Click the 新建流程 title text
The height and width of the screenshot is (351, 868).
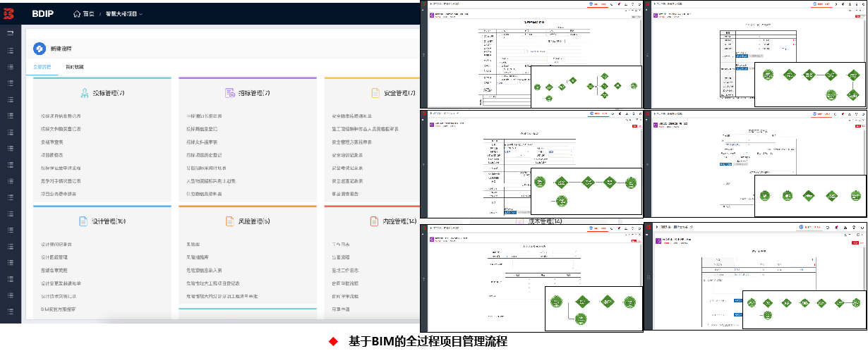(x=61, y=49)
